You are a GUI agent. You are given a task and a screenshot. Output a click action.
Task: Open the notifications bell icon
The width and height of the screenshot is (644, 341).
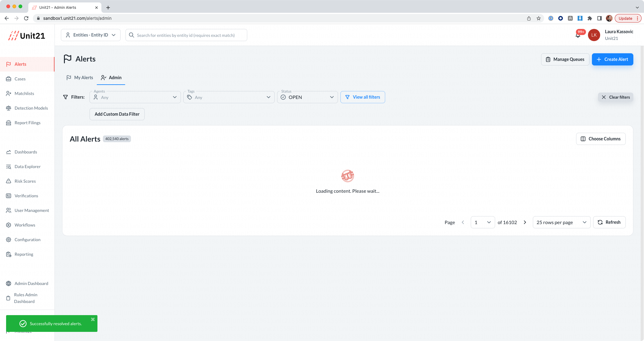[x=578, y=35]
